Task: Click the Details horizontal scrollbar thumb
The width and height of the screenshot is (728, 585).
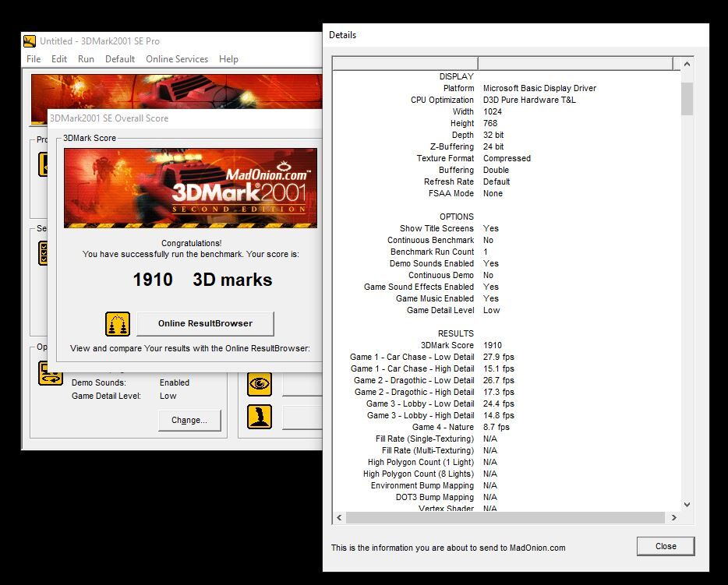Action: click(x=505, y=517)
